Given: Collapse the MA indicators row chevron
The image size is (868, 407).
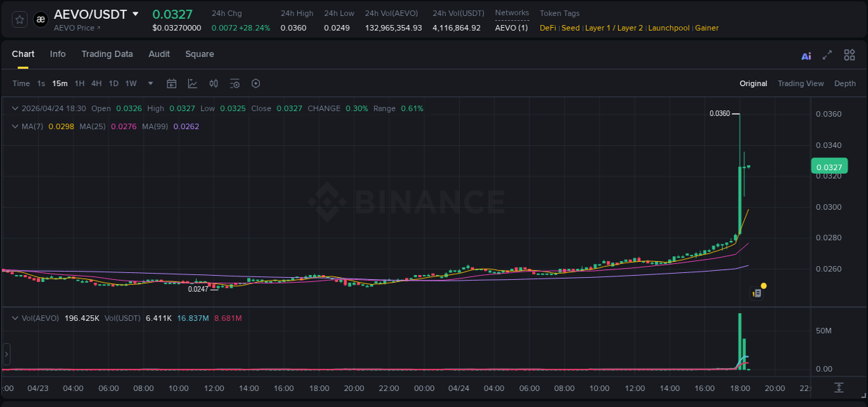Looking at the screenshot, I should click(x=15, y=126).
